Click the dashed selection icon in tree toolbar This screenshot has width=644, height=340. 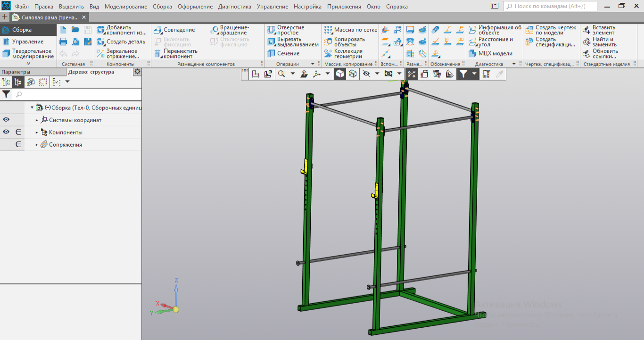(43, 82)
